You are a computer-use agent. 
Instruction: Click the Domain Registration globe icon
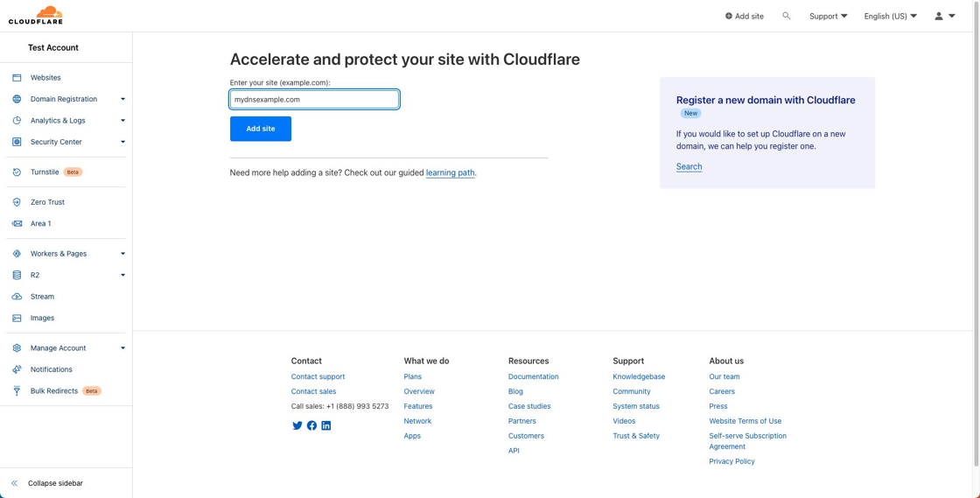point(17,99)
